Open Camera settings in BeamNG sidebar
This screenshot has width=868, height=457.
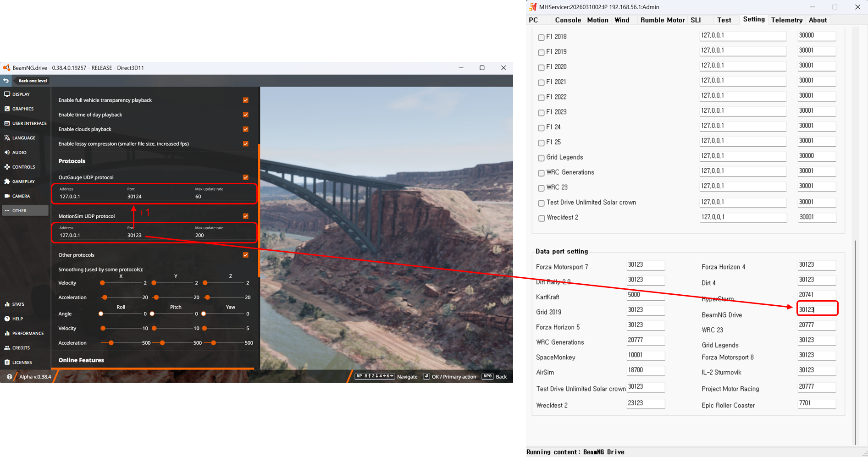click(25, 196)
